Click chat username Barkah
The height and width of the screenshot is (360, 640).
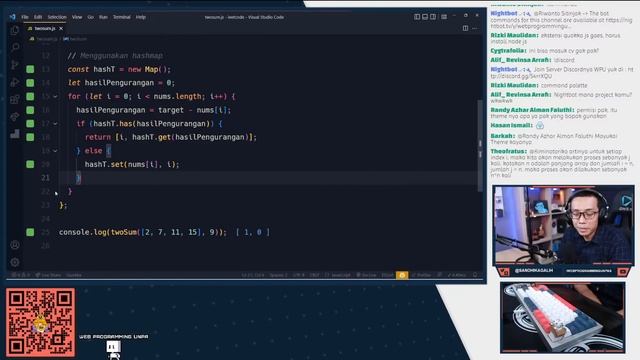(503, 136)
